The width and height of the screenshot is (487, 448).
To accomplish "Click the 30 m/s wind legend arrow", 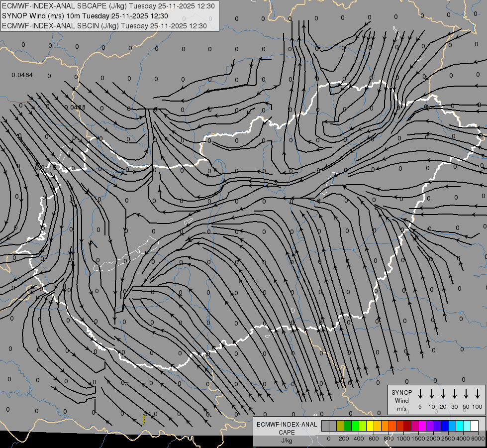I will (454, 394).
